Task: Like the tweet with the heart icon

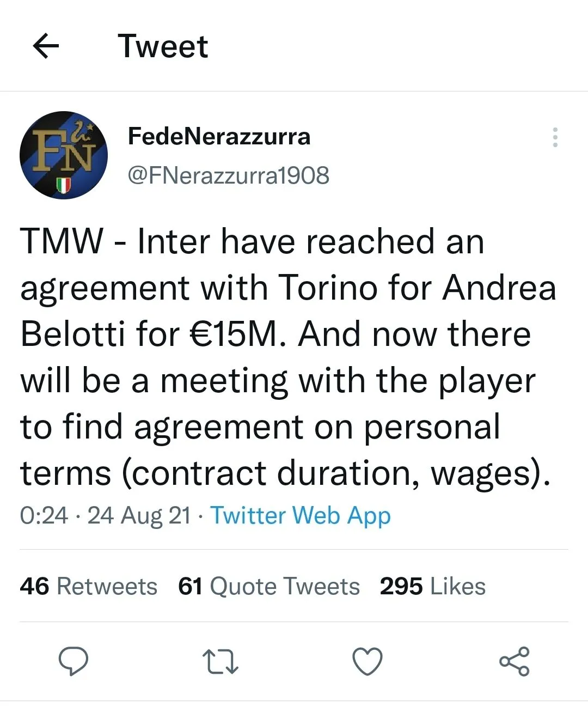Action: coord(367,661)
